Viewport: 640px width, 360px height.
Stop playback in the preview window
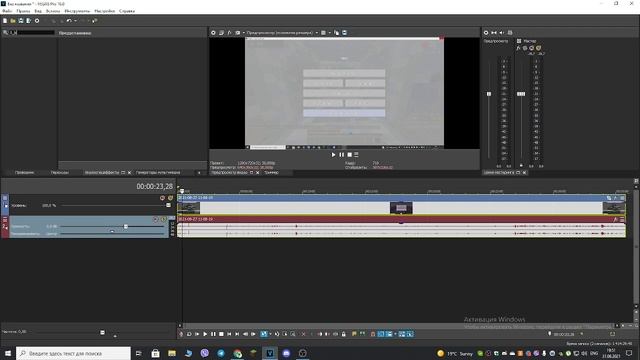(x=349, y=155)
